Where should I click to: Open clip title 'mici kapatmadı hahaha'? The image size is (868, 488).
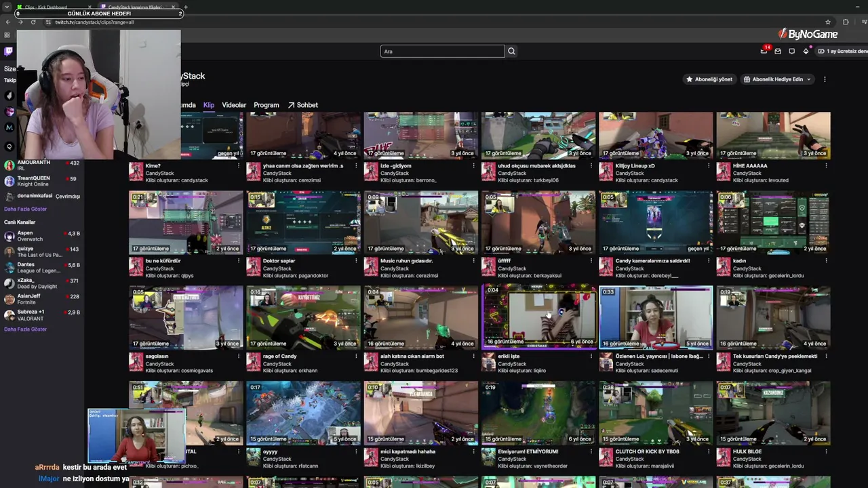point(408,451)
